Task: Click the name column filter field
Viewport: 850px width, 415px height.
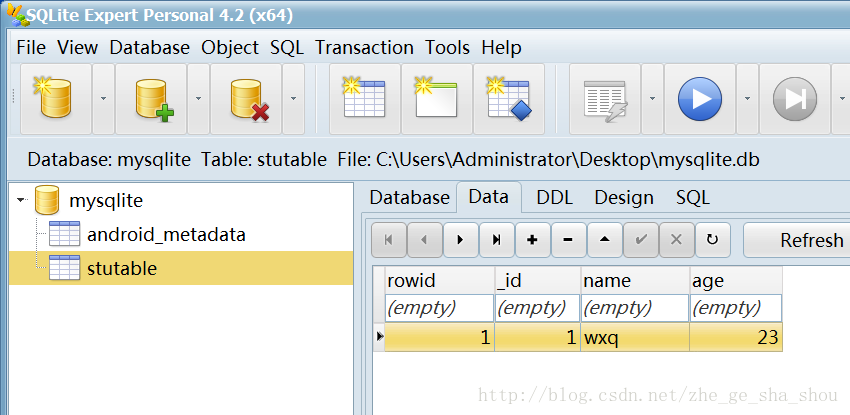Action: tap(635, 308)
